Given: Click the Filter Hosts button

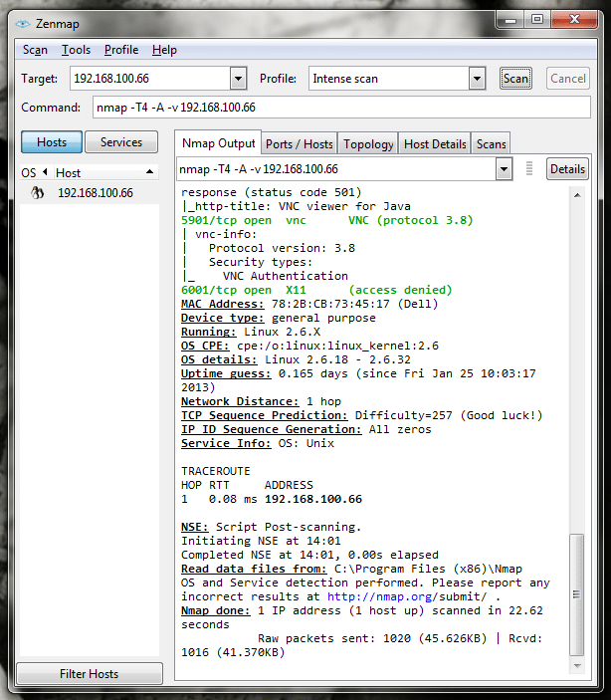Looking at the screenshot, I should 90,674.
